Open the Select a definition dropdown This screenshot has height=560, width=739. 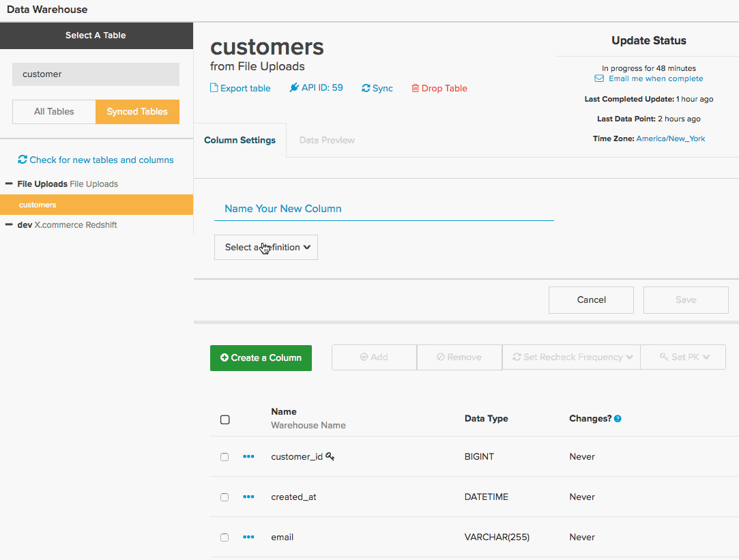(x=266, y=247)
